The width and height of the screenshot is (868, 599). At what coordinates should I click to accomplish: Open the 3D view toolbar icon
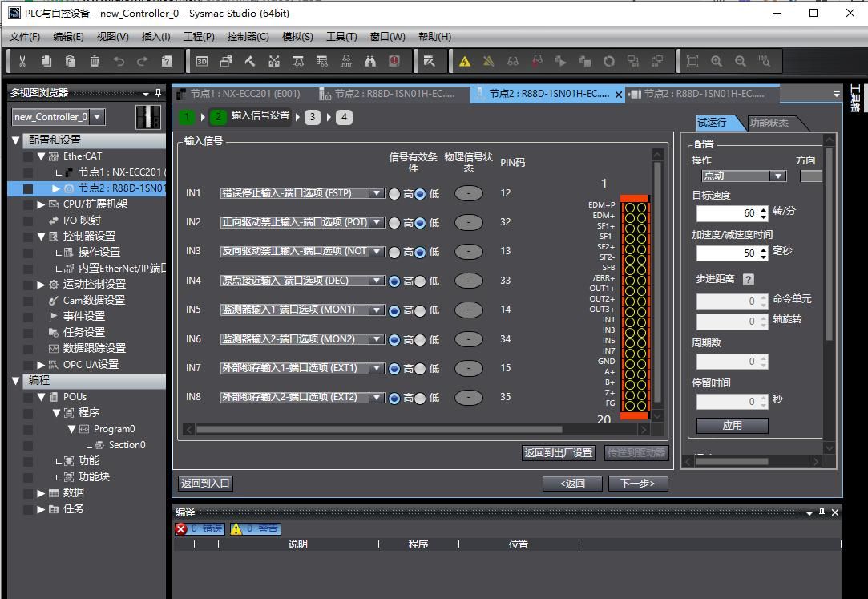202,61
